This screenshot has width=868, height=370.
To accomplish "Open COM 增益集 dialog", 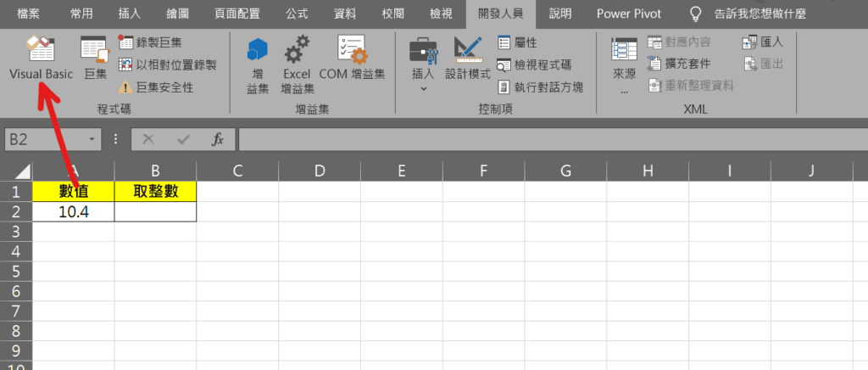I will click(x=352, y=59).
